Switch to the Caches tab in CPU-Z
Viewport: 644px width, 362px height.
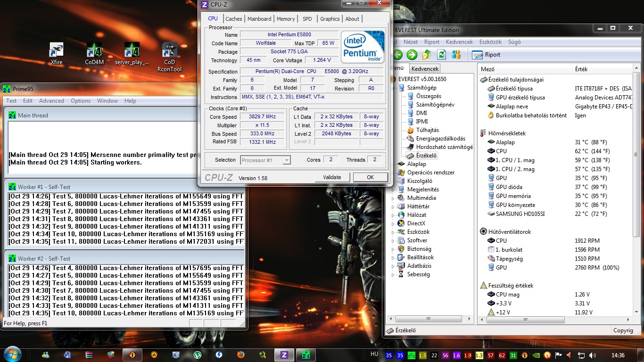[x=233, y=19]
